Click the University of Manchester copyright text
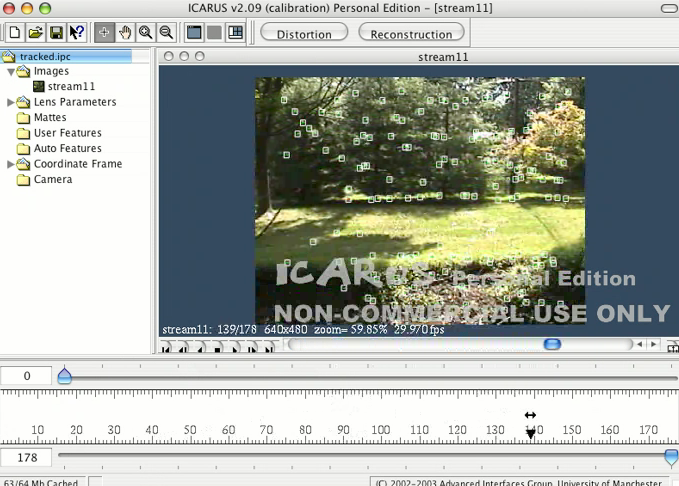Screen dimensions: 679x486 tap(519, 483)
